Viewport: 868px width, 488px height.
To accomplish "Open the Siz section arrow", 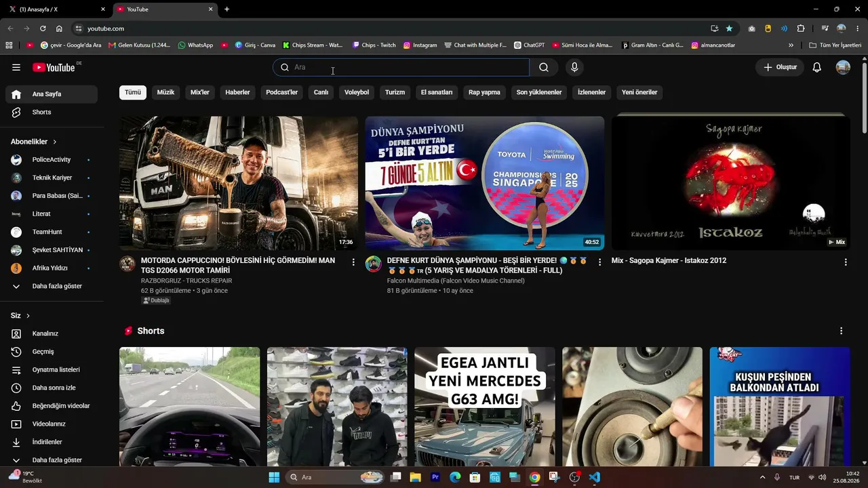I will click(28, 316).
